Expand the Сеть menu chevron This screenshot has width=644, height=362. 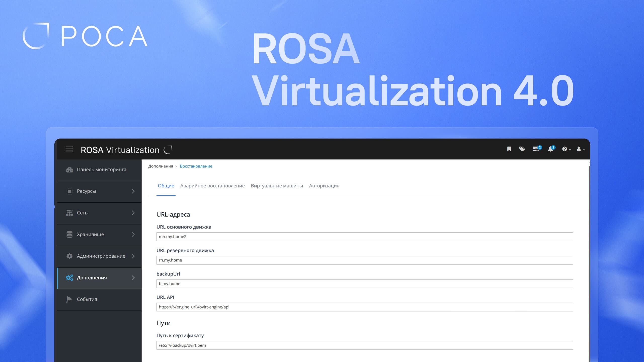pyautogui.click(x=133, y=213)
